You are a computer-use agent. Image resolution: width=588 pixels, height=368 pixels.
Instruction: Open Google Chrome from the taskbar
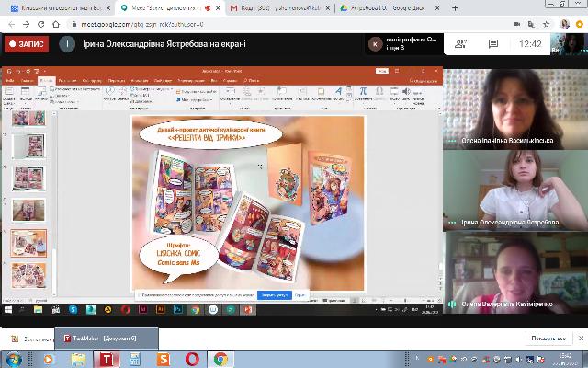[220, 359]
